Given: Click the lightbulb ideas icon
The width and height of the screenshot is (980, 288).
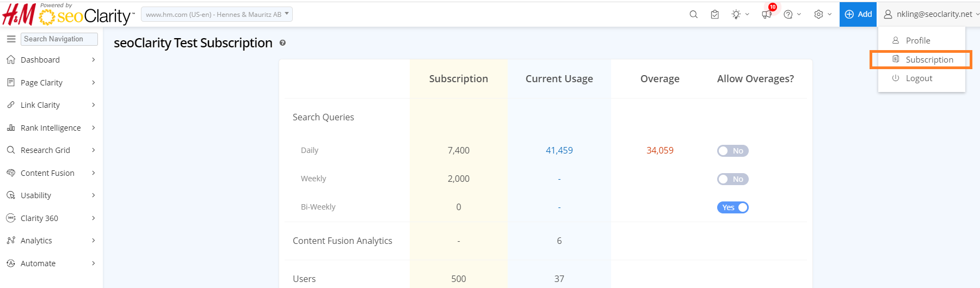Looking at the screenshot, I should (736, 15).
